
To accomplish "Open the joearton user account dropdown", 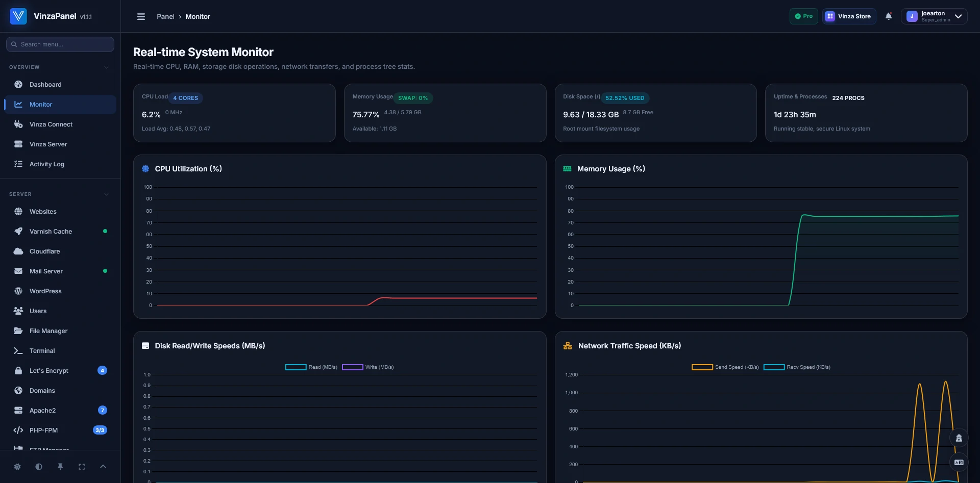I will [x=934, y=16].
